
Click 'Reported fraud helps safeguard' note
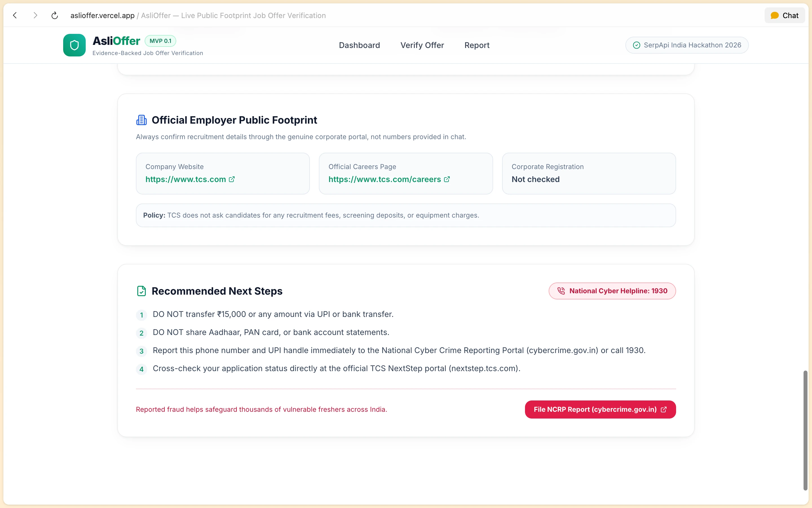click(261, 410)
